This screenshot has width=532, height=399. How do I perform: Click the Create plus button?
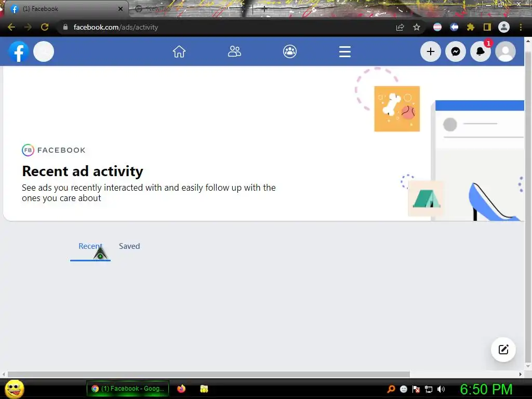coord(431,51)
